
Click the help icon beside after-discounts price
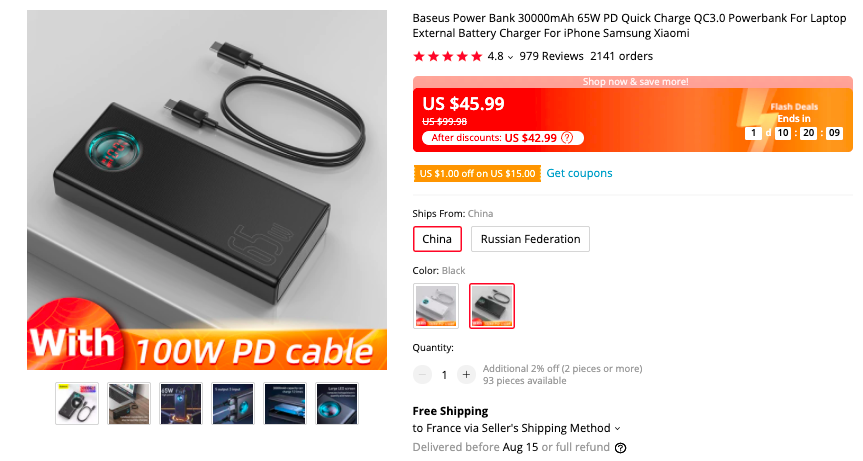tap(567, 138)
